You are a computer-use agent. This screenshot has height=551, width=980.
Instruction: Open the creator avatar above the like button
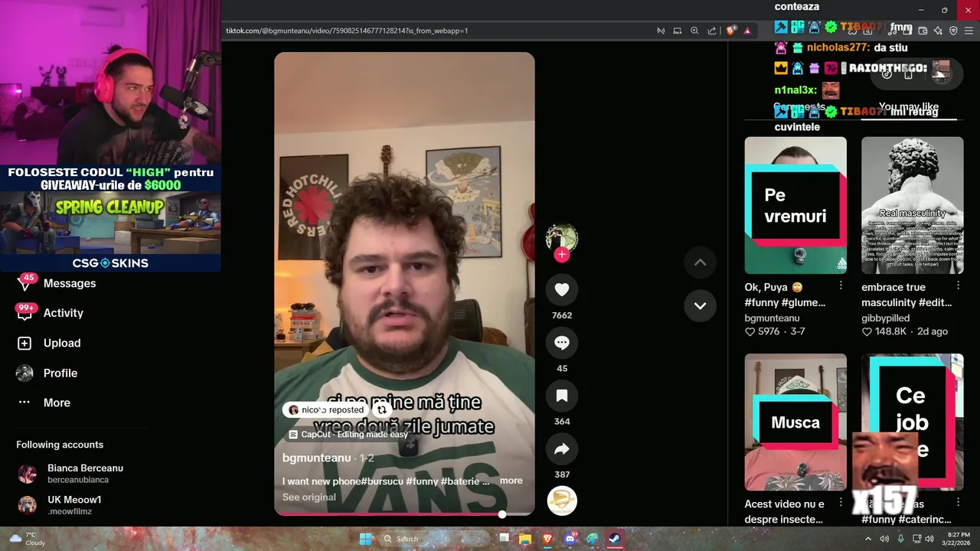pos(561,238)
